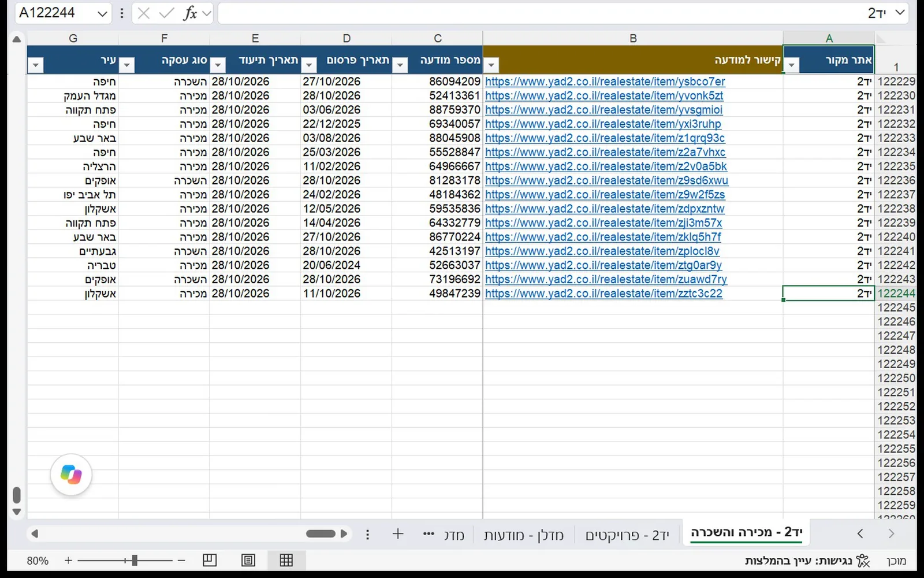Viewport: 924px width, 578px height.
Task: Open filter dropdown for סוג עסקה column
Action: click(x=126, y=65)
